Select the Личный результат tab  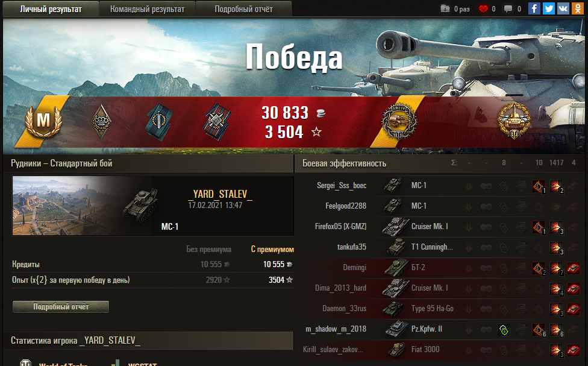click(51, 9)
